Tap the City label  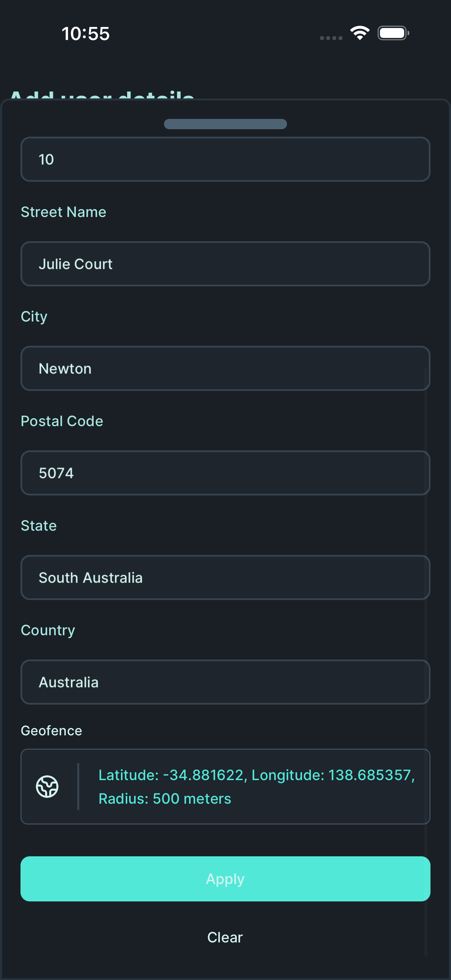(x=34, y=316)
